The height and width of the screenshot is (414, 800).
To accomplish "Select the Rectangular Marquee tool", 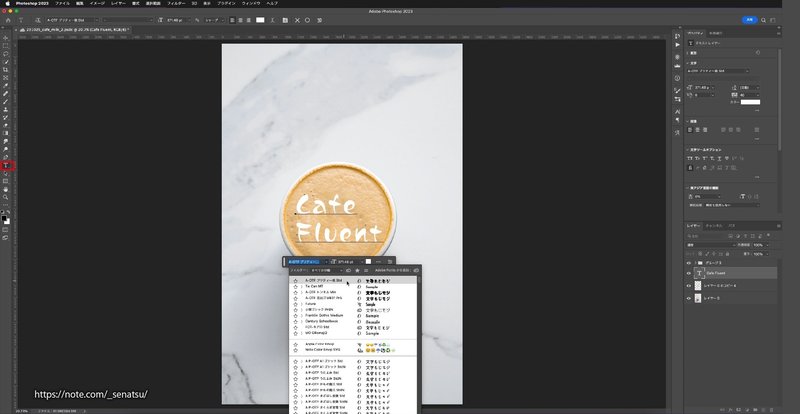I will (x=6, y=46).
